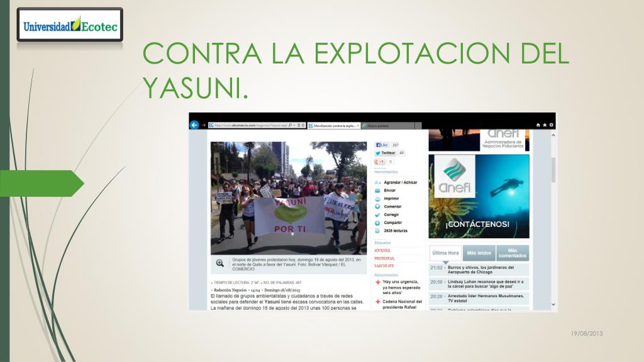Click the Enviar envelope icon
The image size is (644, 362).
tap(377, 190)
